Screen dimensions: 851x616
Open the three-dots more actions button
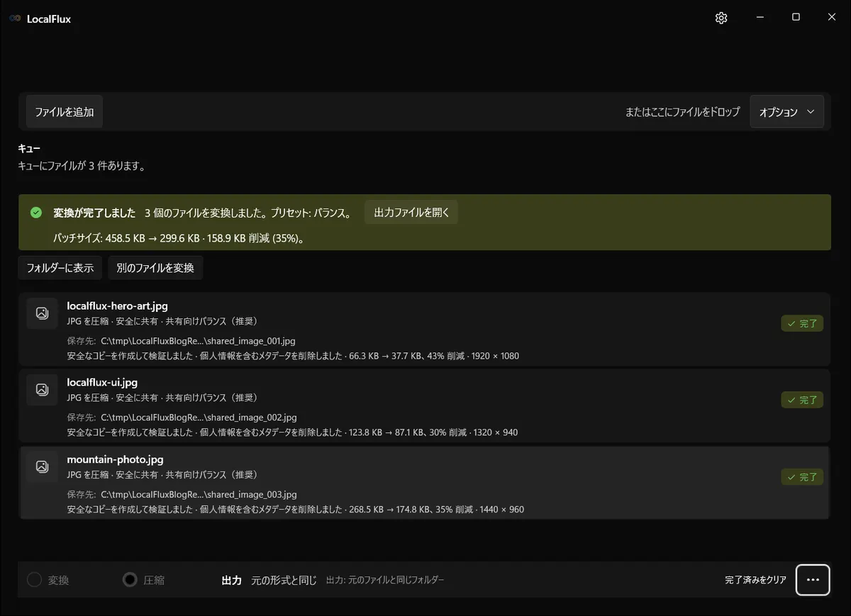coord(813,580)
